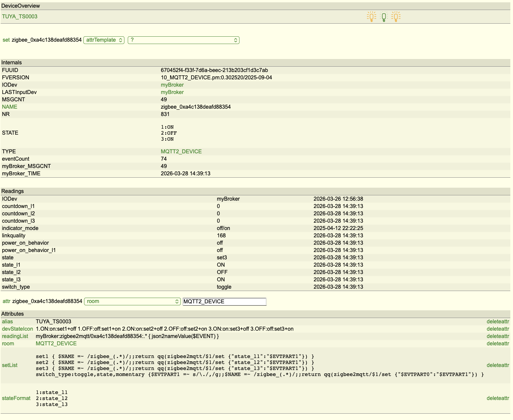
Task: Select the readingList attribute name
Action: click(15, 336)
